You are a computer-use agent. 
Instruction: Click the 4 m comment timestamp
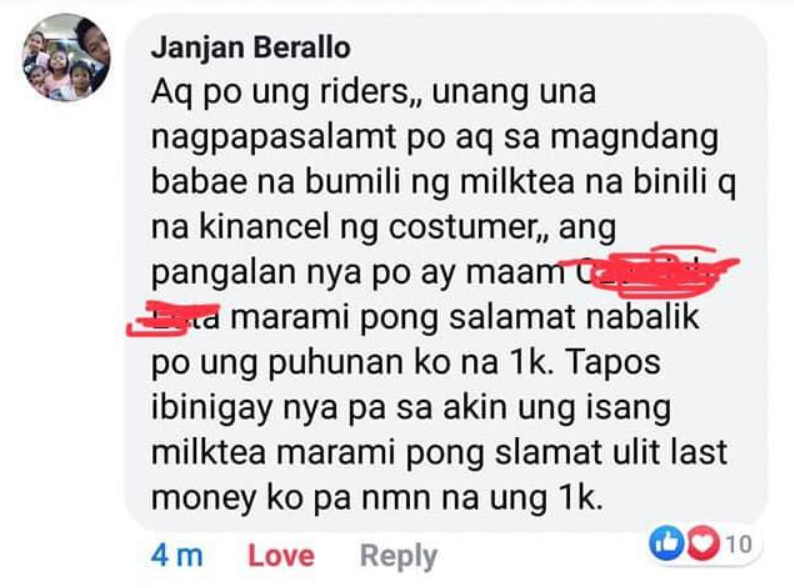pyautogui.click(x=177, y=556)
